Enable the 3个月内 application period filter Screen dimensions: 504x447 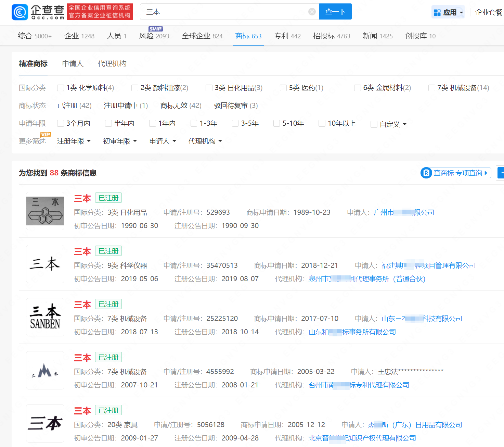61,123
